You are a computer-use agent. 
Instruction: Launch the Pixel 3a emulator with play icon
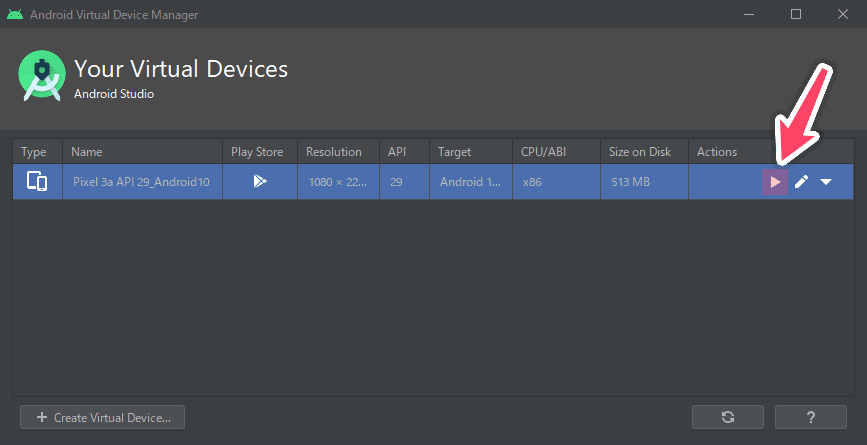coord(775,182)
